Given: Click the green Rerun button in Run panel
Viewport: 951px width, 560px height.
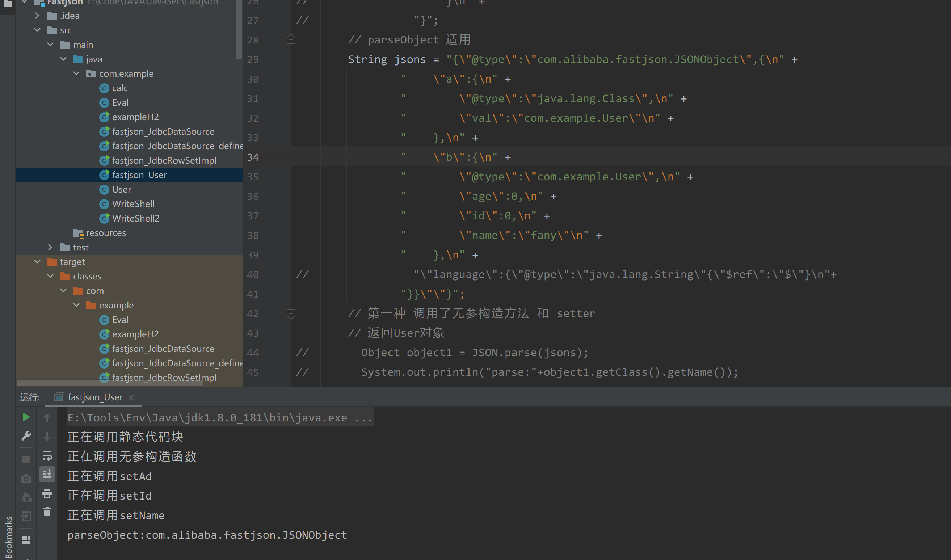Looking at the screenshot, I should [26, 417].
